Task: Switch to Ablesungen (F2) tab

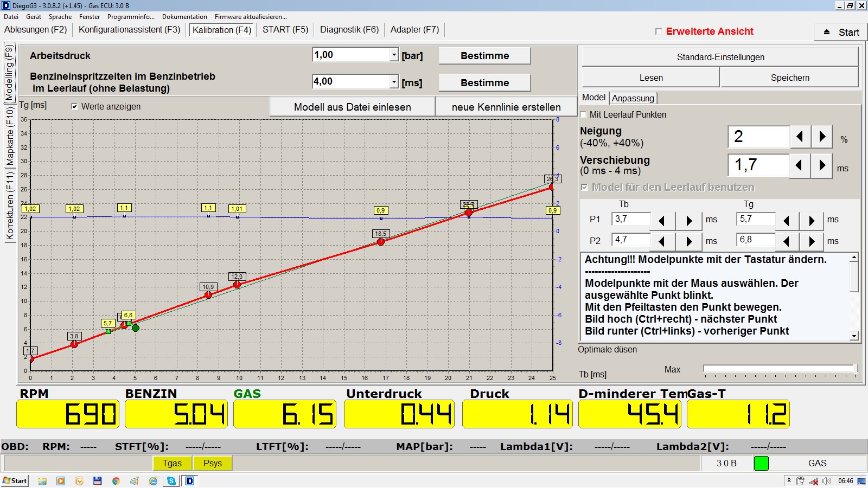Action: (36, 29)
